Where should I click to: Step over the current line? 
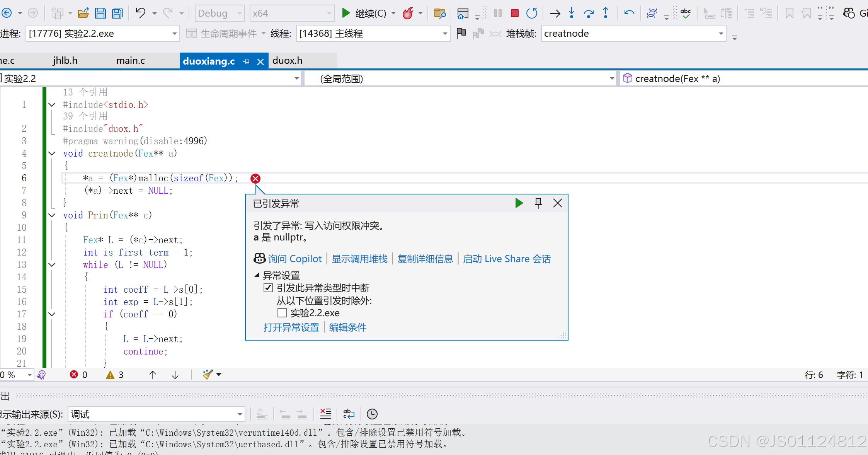589,14
